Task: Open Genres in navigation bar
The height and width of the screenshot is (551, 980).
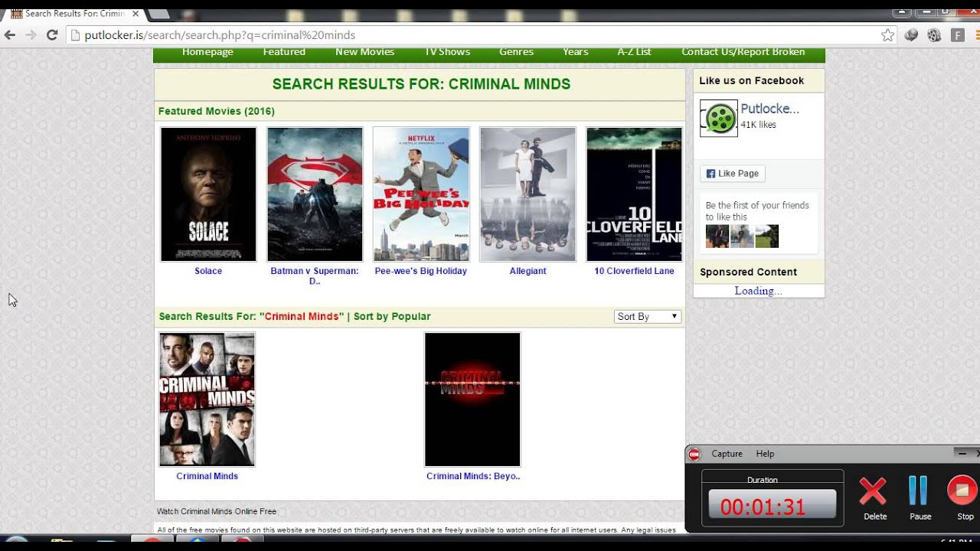Action: pos(517,52)
